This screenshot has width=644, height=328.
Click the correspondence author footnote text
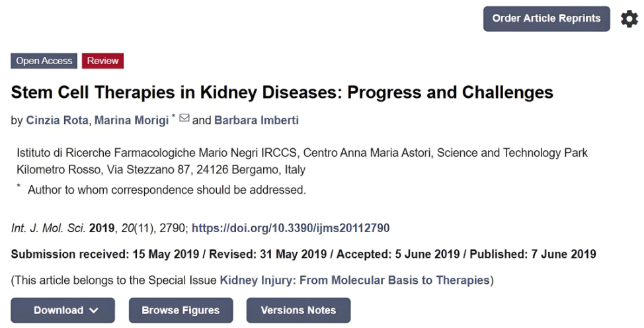pyautogui.click(x=167, y=190)
